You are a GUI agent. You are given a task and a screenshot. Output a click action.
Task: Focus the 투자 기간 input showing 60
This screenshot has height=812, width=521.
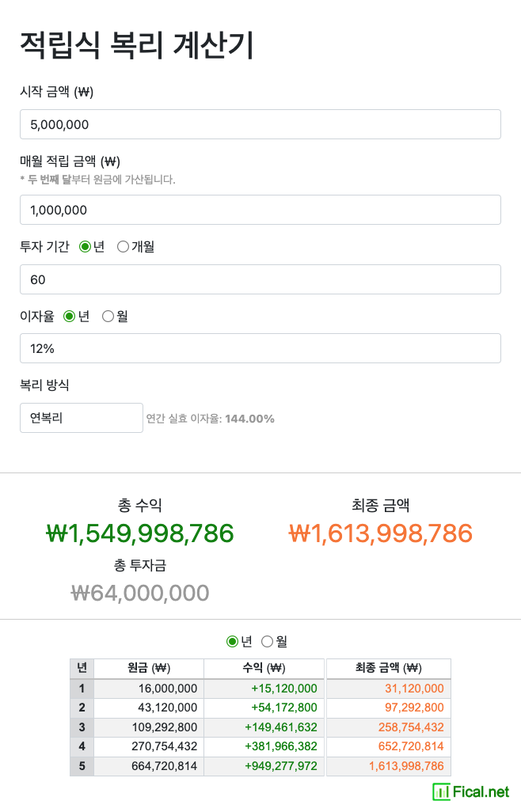(x=260, y=279)
